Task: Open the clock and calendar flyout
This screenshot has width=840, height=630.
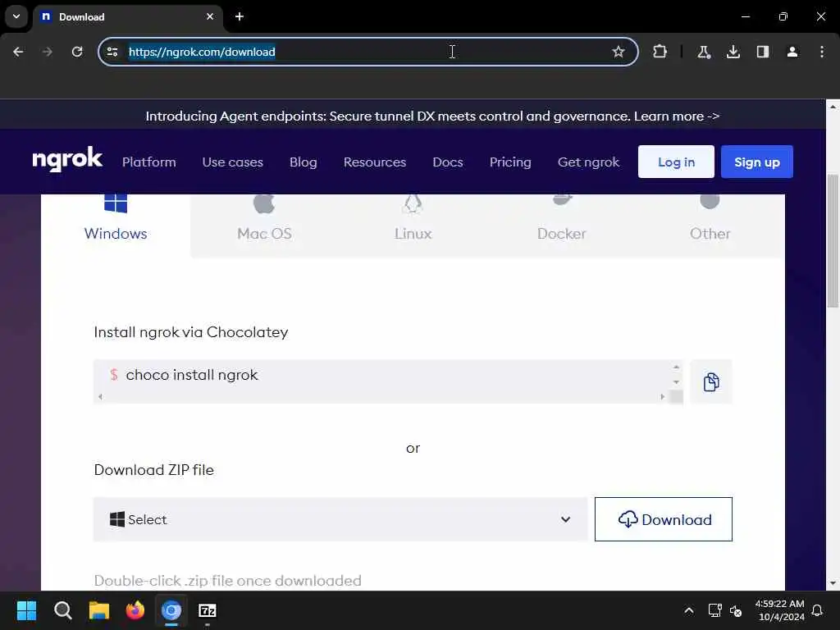Action: pos(780,610)
